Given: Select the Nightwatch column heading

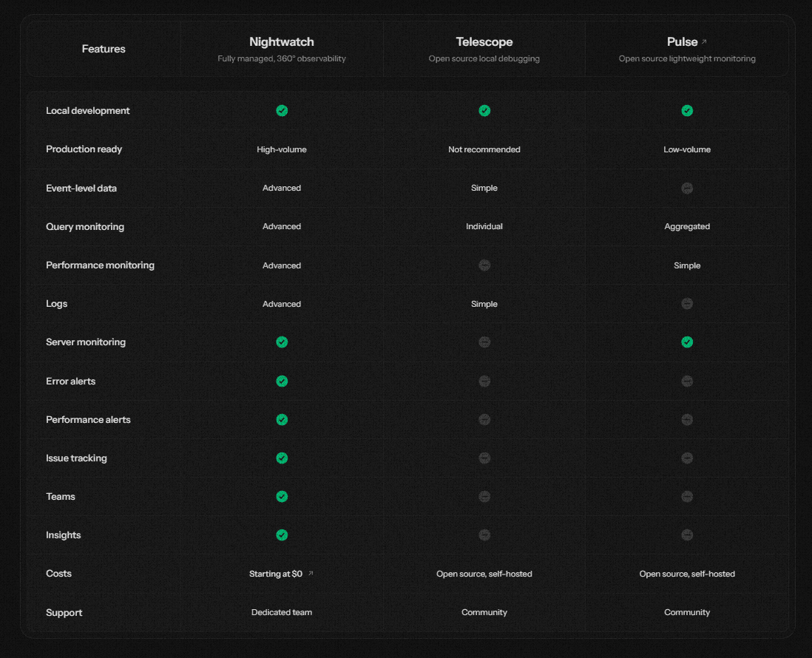Looking at the screenshot, I should coord(282,42).
